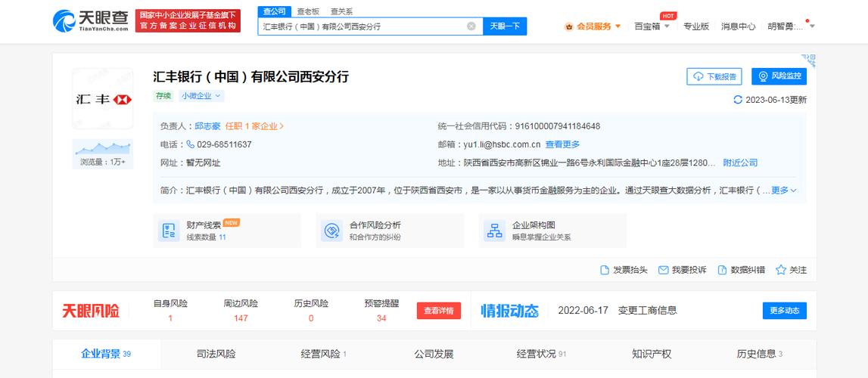
Task: Click the phone icon beside 029-68511637
Action: coord(191,144)
